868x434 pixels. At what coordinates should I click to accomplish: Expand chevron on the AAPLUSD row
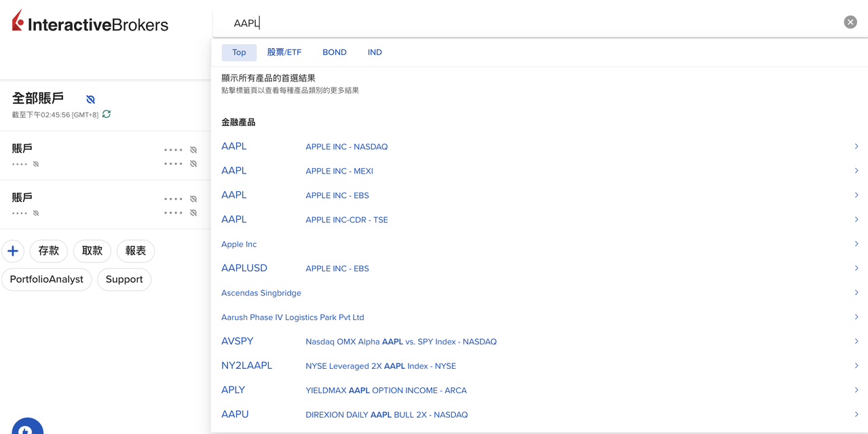[x=856, y=269]
